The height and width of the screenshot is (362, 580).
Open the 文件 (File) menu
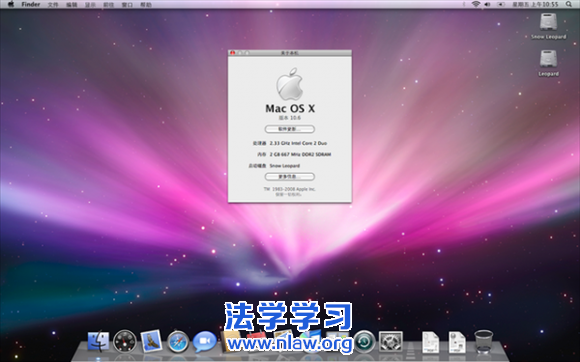click(x=53, y=5)
